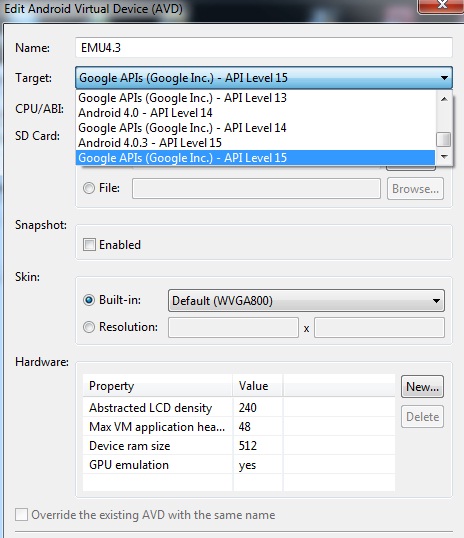
Task: Open the Target dropdown arrow
Action: pyautogui.click(x=444, y=78)
